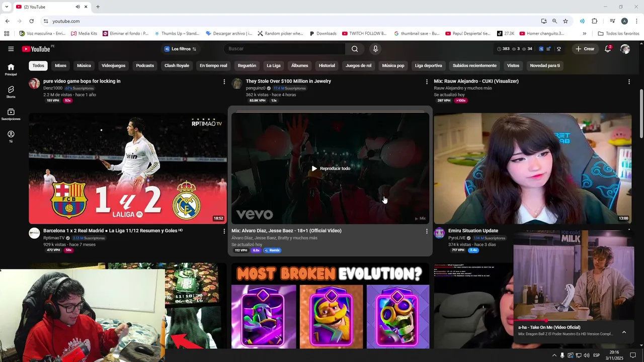Viewport: 644px width, 362px height.
Task: Reload the page
Action: pos(31,21)
